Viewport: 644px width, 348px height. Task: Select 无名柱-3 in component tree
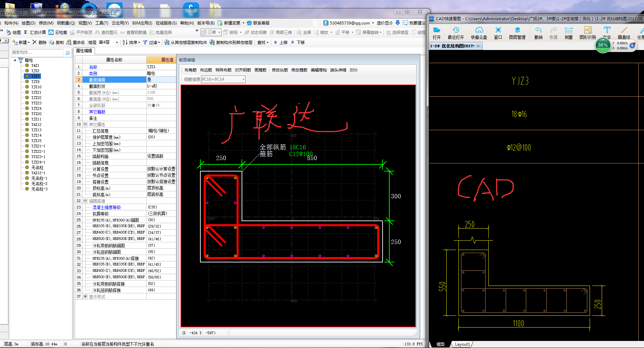click(x=39, y=189)
